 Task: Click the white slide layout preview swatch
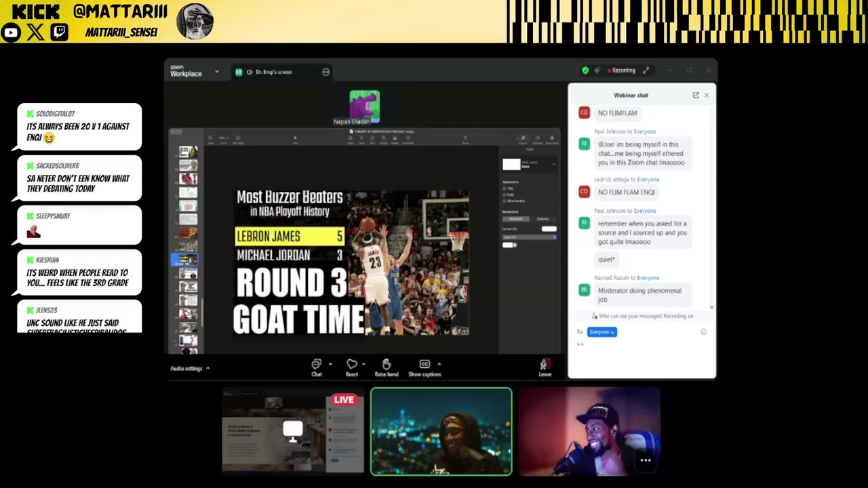click(x=511, y=165)
